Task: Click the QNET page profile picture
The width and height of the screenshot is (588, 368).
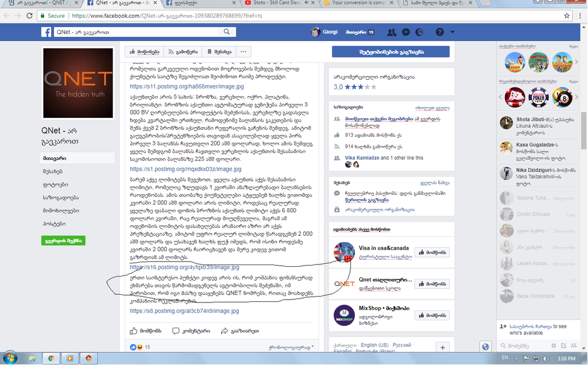Action: 78,83
